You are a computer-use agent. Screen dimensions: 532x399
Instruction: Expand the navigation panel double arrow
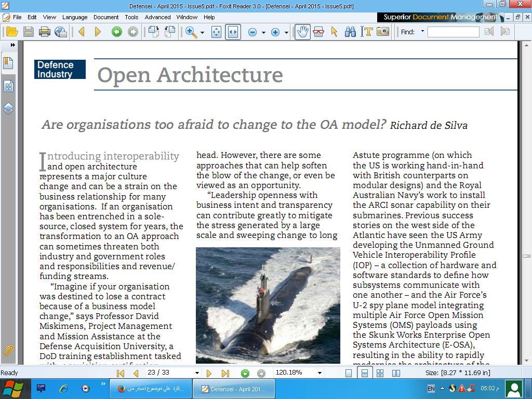pyautogui.click(x=12, y=45)
